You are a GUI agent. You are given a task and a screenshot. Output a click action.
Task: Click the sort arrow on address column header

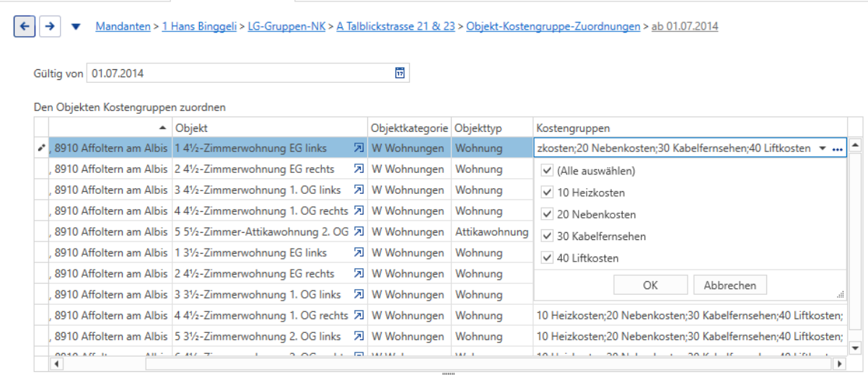click(x=162, y=128)
